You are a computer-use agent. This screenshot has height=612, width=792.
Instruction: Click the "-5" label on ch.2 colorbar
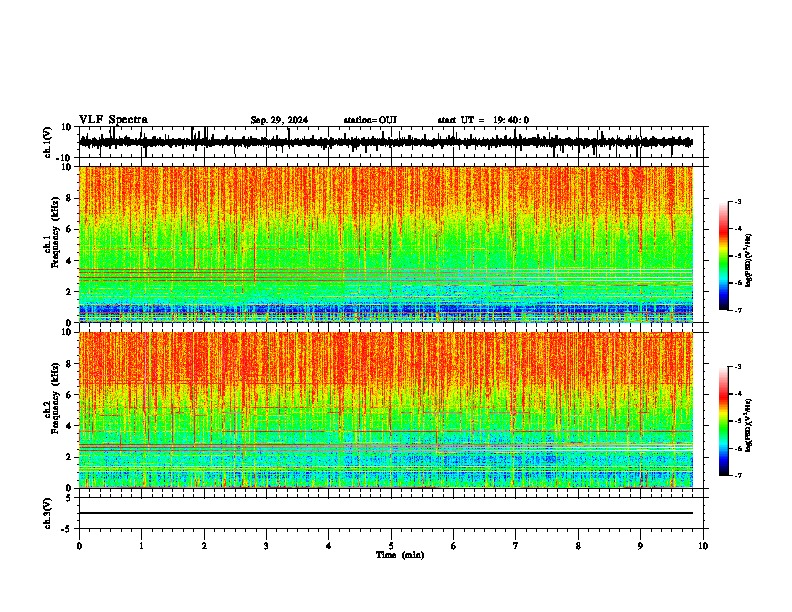coord(738,421)
